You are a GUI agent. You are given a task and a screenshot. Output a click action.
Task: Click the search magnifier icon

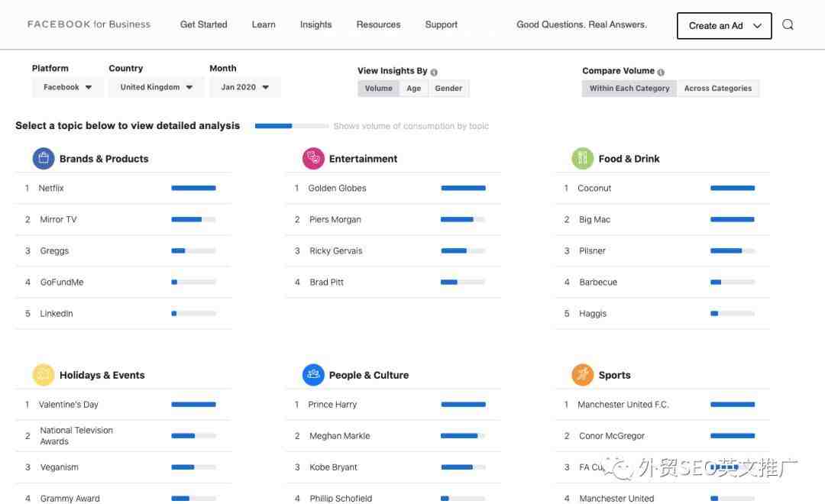(x=788, y=24)
